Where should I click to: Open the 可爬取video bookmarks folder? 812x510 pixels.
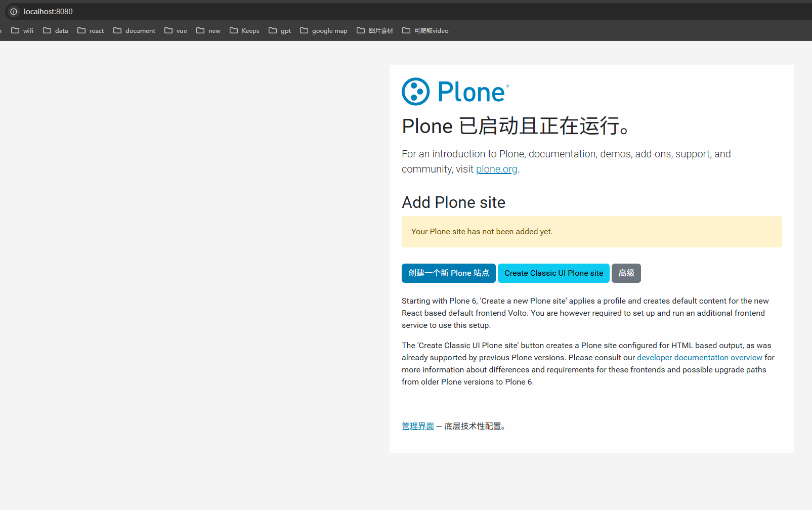[x=425, y=30]
